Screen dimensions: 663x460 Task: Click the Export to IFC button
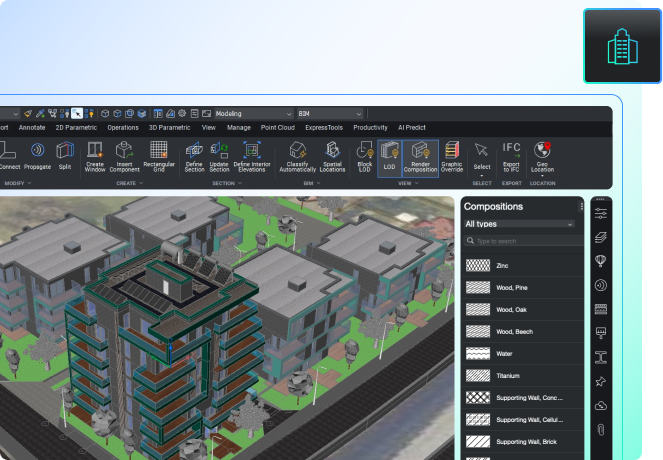511,157
